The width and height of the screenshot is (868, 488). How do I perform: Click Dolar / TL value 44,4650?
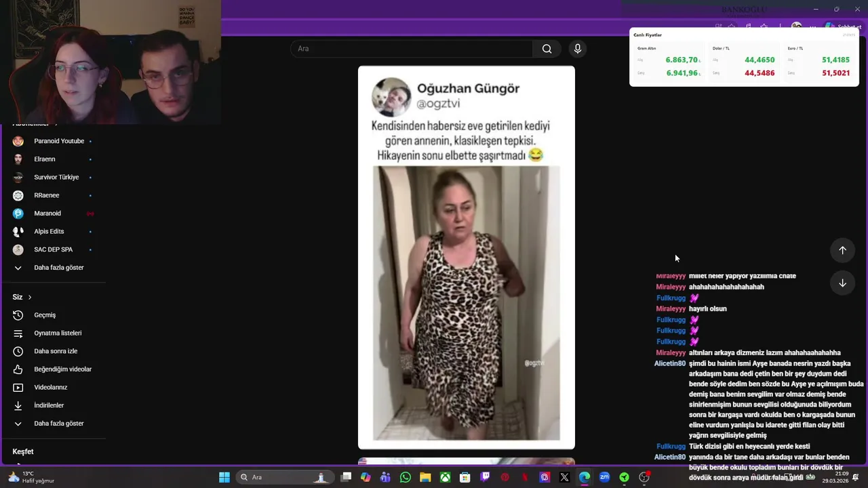[x=759, y=60]
